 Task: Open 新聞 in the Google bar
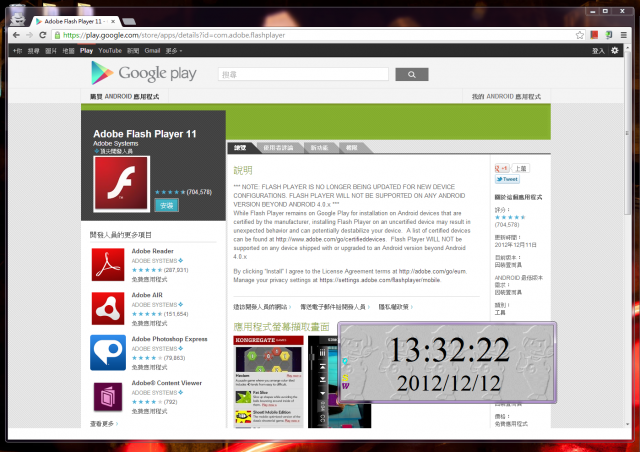133,51
